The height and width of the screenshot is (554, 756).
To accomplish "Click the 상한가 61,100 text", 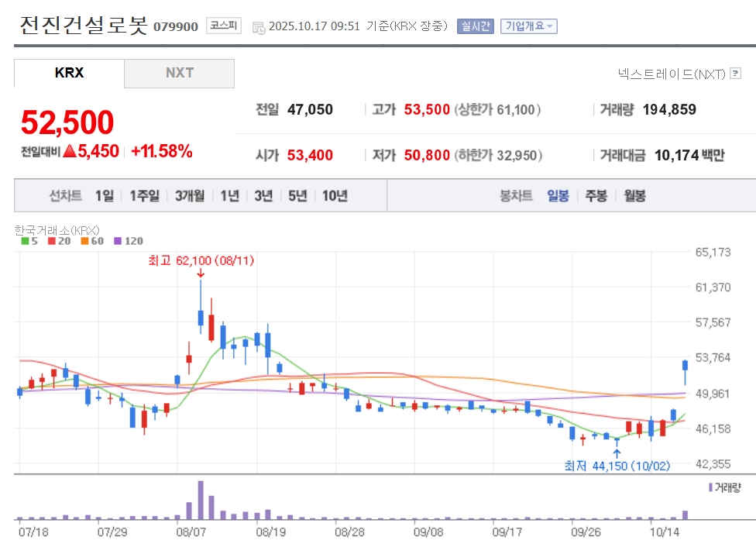I will pos(497,109).
